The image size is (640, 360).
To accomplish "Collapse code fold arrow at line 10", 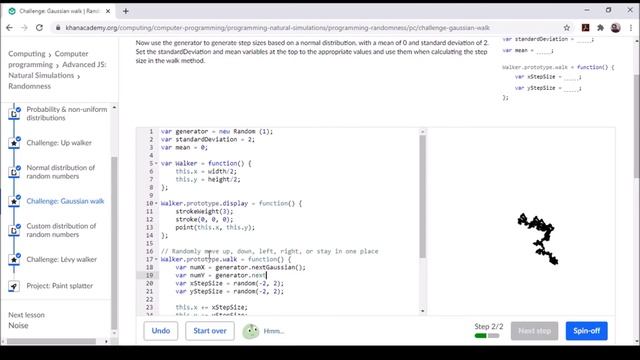I will (156, 204).
